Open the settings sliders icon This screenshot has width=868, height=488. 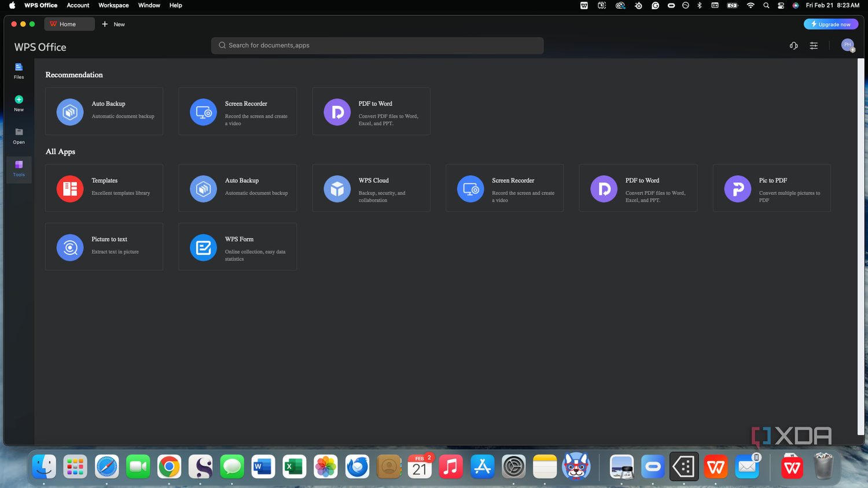pos(814,46)
